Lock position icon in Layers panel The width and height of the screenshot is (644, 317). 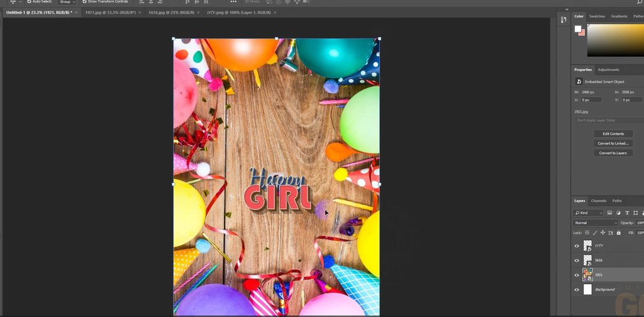(602, 233)
